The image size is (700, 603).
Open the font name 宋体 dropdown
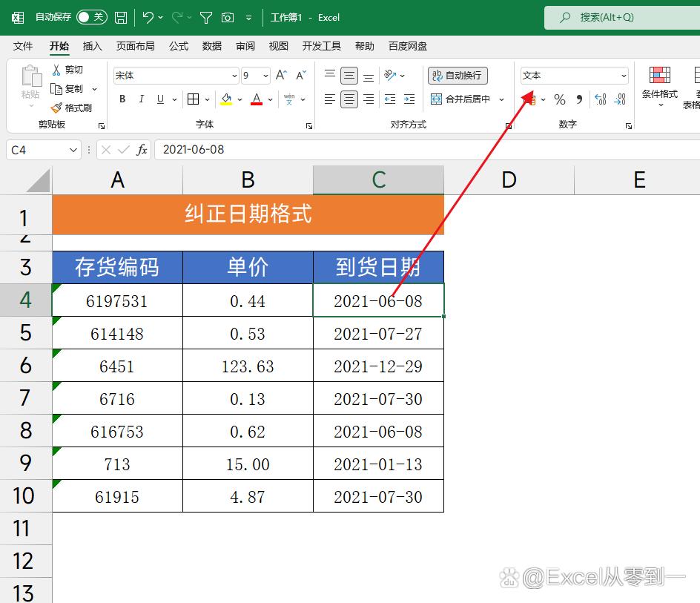point(234,76)
